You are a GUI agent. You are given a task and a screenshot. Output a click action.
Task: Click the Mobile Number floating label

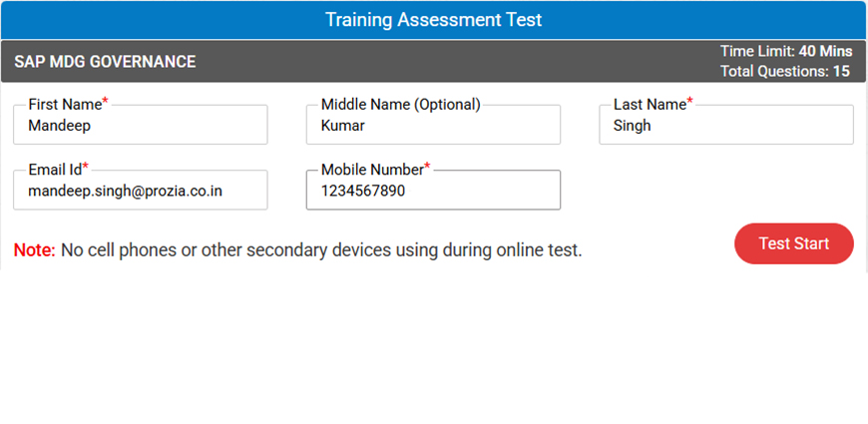click(372, 169)
